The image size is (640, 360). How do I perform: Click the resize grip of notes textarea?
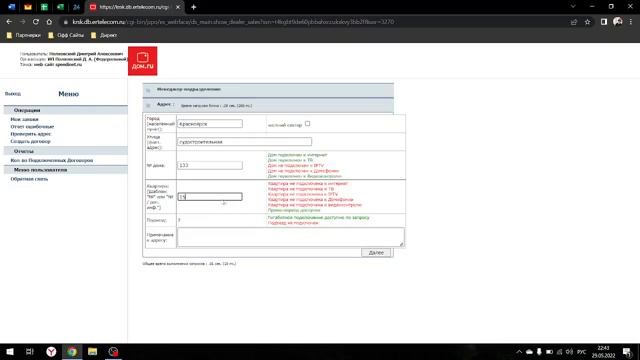402,244
